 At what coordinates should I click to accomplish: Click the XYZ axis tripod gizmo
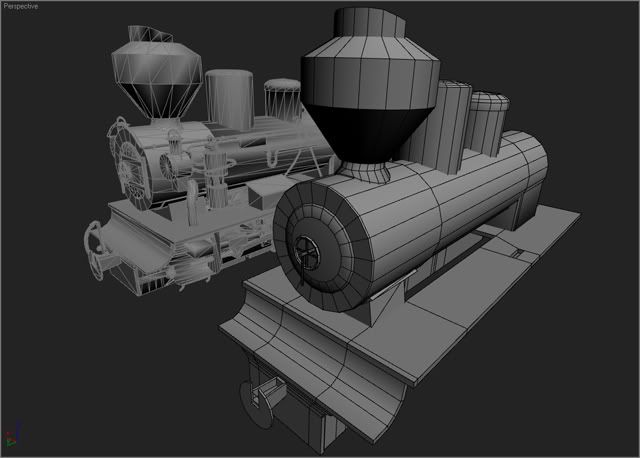pyautogui.click(x=12, y=434)
